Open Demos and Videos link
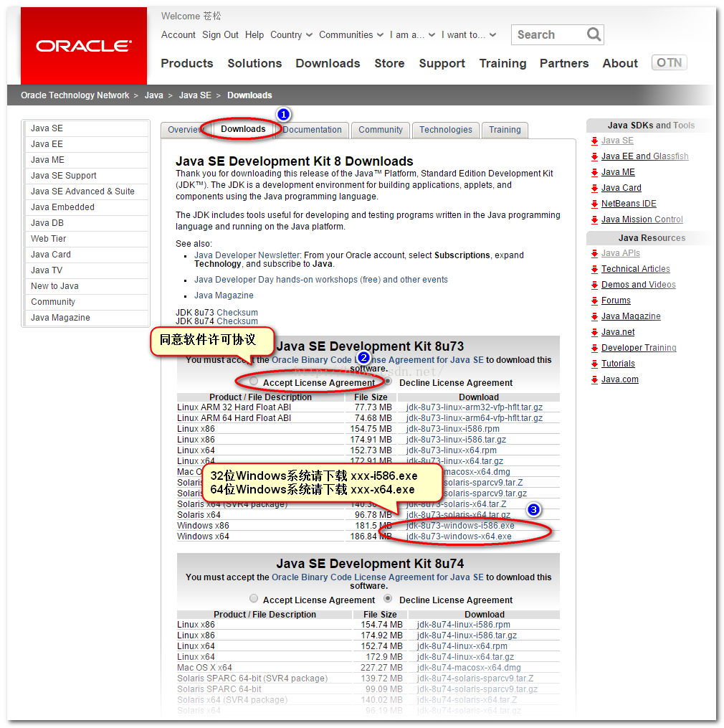 pyautogui.click(x=638, y=285)
